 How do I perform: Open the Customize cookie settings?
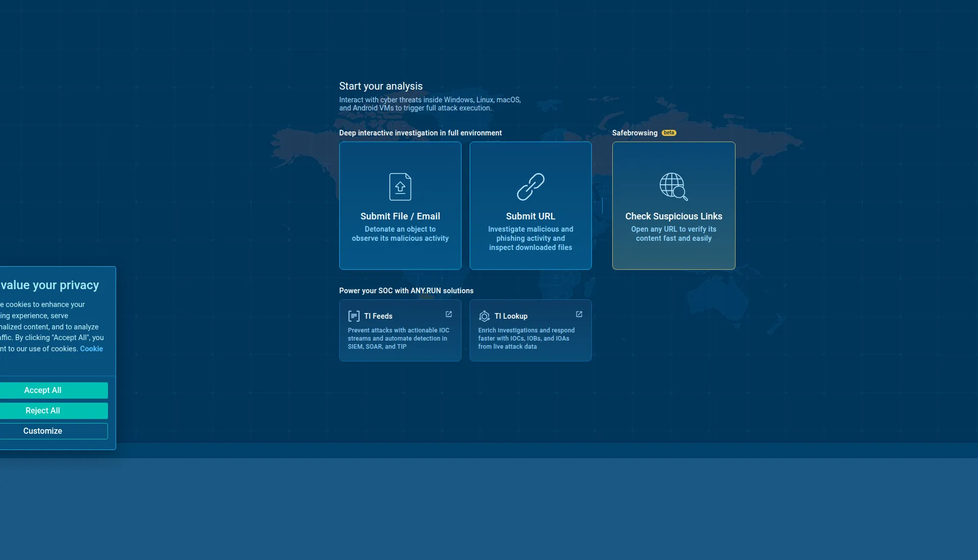43,431
